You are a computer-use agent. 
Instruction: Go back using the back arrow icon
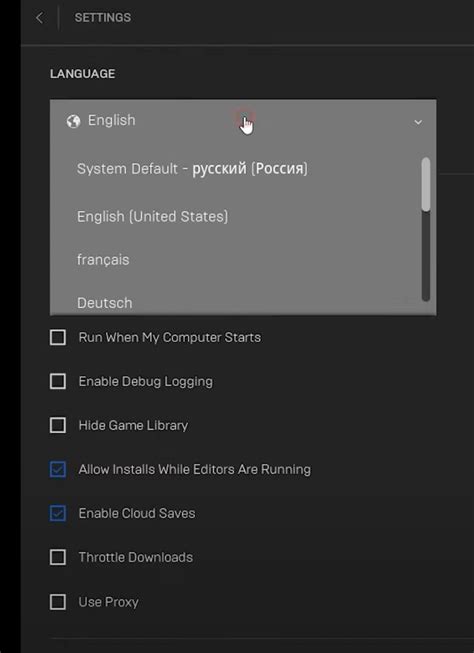click(39, 18)
